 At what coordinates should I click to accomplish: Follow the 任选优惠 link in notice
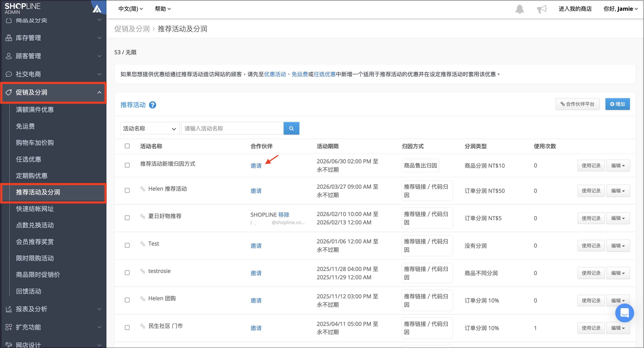[x=324, y=74]
